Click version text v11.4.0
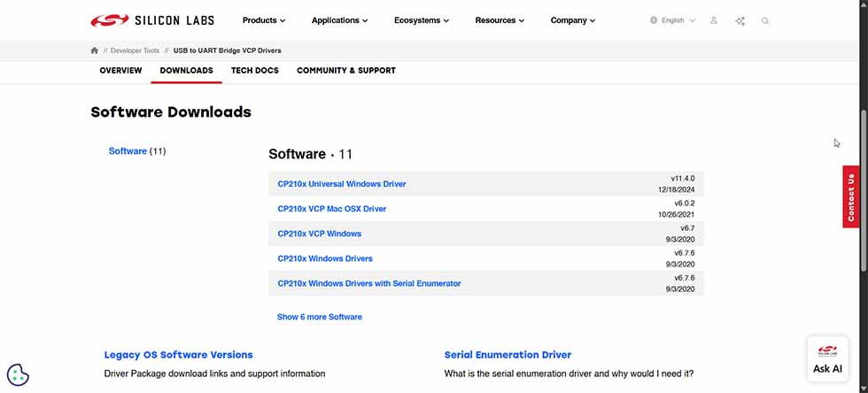Screen dimensions: 868x393 pos(683,178)
